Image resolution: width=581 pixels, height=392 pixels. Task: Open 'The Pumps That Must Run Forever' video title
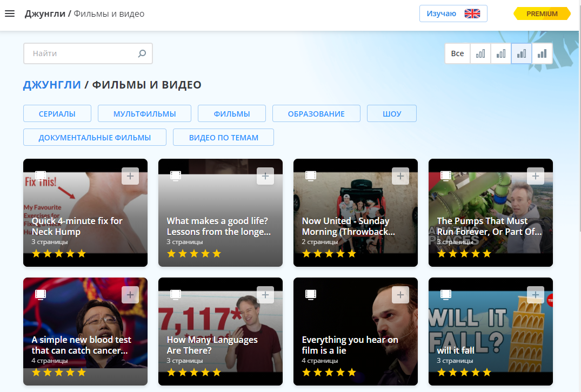[489, 226]
